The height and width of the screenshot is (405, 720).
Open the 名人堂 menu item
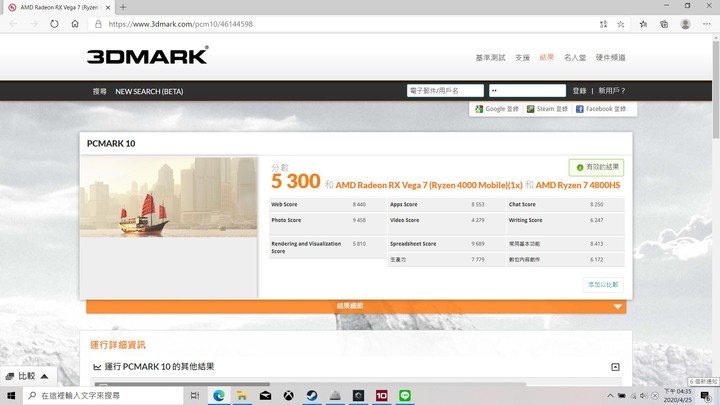pos(575,57)
